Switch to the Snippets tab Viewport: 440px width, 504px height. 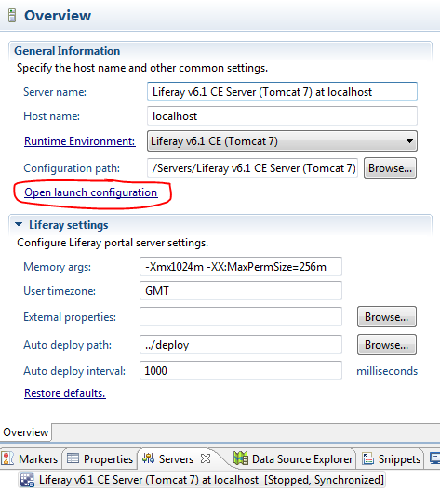click(x=391, y=459)
